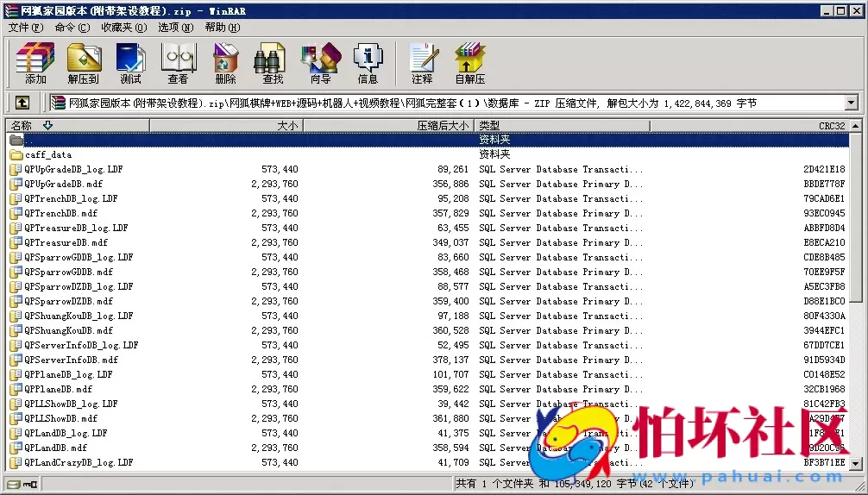The image size is (868, 495).
Task: Click the Add (添加) toolbar icon
Action: [x=35, y=63]
